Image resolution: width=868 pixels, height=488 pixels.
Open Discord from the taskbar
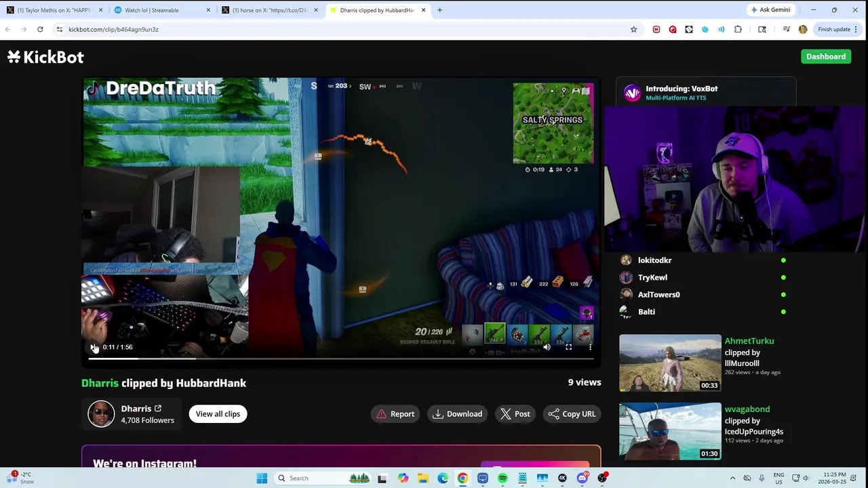pos(582,478)
